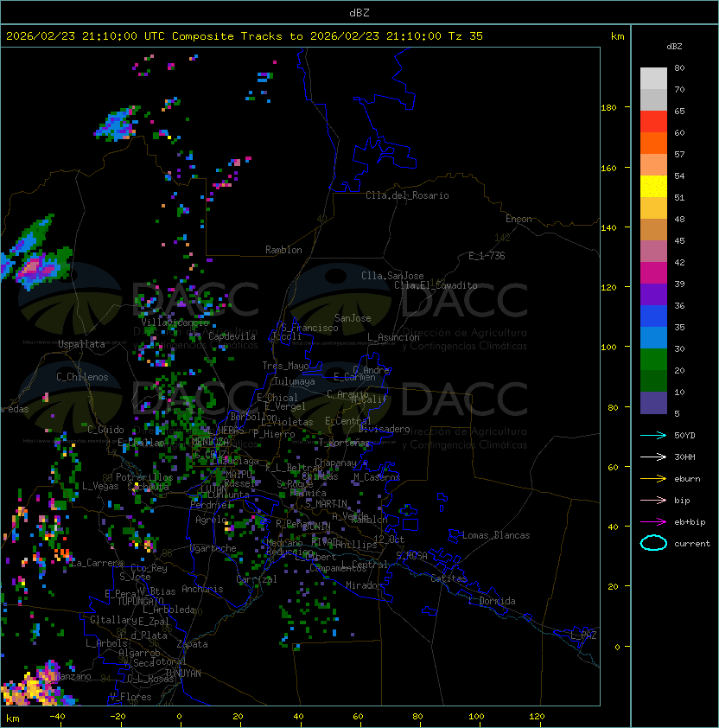
Task: Select the yellow swatch between 54 and 51
Action: click(653, 187)
